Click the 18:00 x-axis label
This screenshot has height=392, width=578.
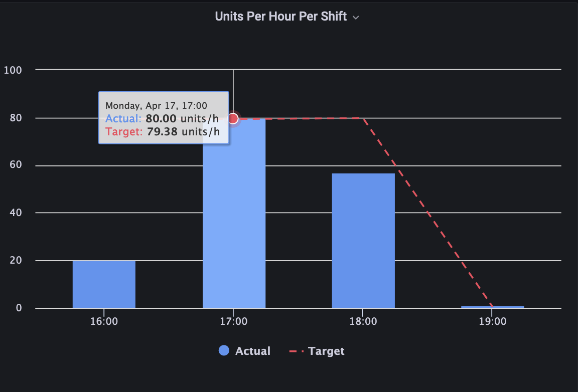coord(363,321)
